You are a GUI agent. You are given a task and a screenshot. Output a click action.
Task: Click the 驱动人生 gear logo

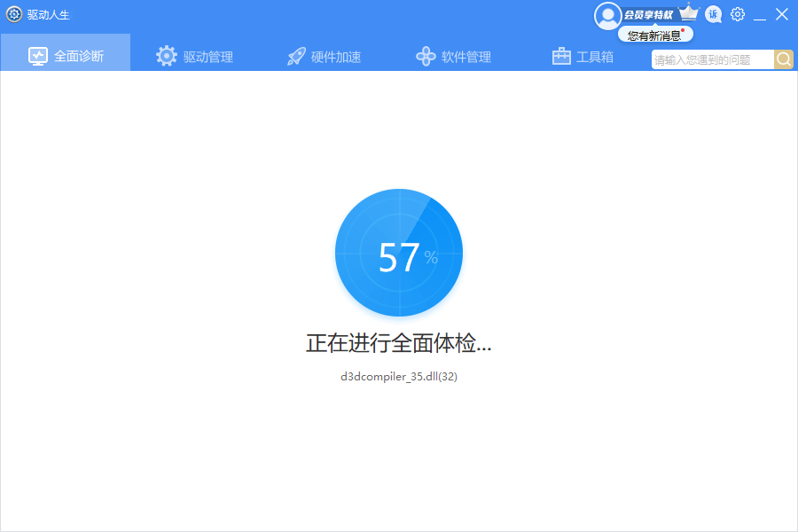coord(13,14)
